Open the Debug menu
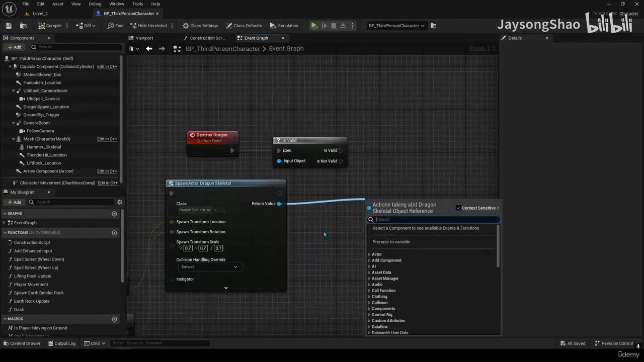This screenshot has height=362, width=644. point(95,4)
